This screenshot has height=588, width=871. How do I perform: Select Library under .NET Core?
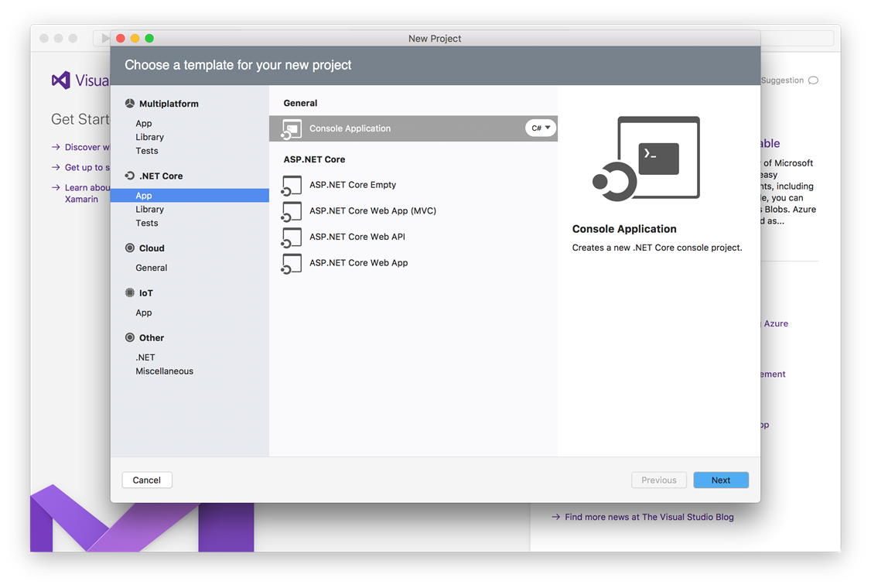coord(150,210)
